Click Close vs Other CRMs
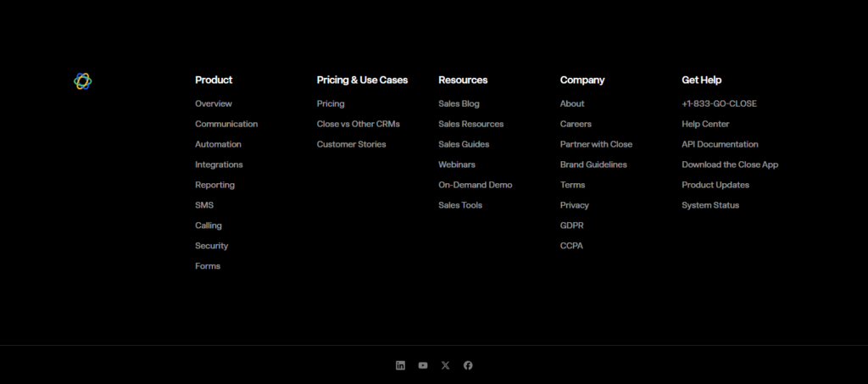 (x=358, y=124)
